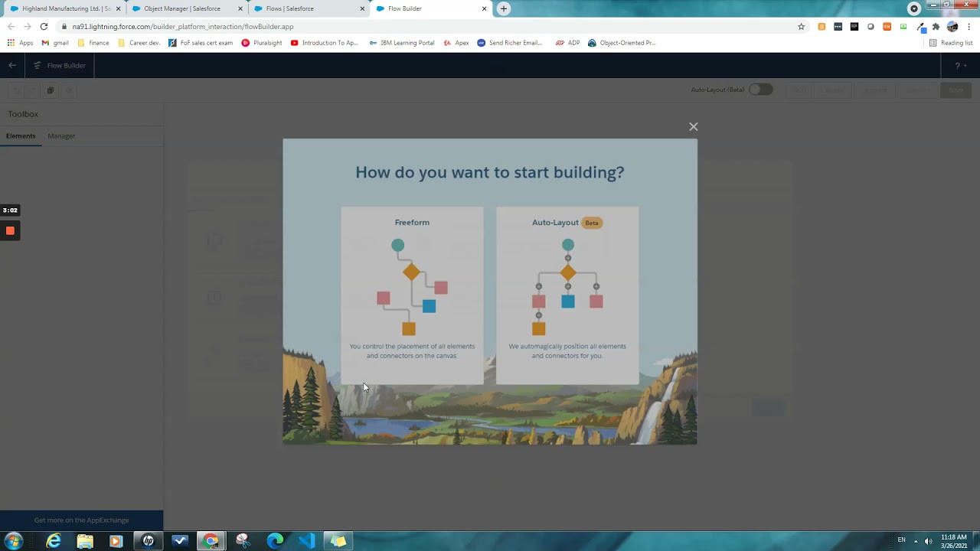Open the Object Manager browser tab
This screenshot has width=980, height=551.
[x=182, y=8]
